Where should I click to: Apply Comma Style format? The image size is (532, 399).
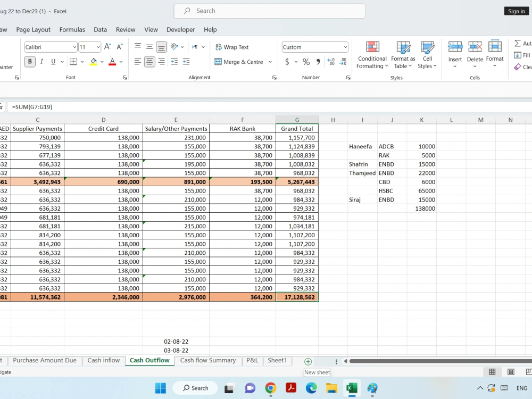pos(318,62)
